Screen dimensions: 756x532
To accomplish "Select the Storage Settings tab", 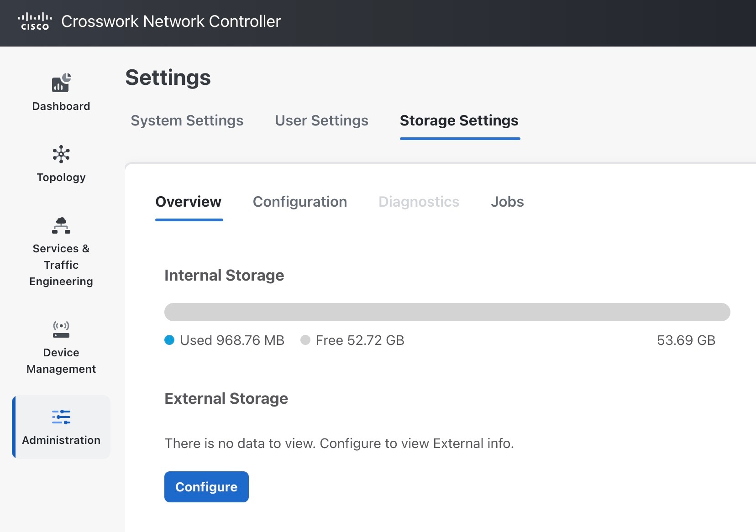I will (459, 120).
